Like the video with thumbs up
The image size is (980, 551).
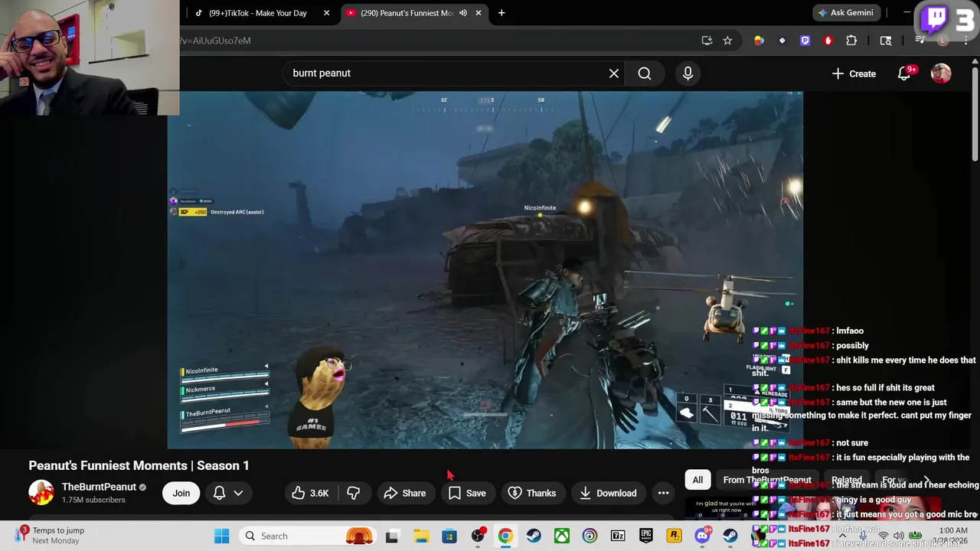pos(310,493)
